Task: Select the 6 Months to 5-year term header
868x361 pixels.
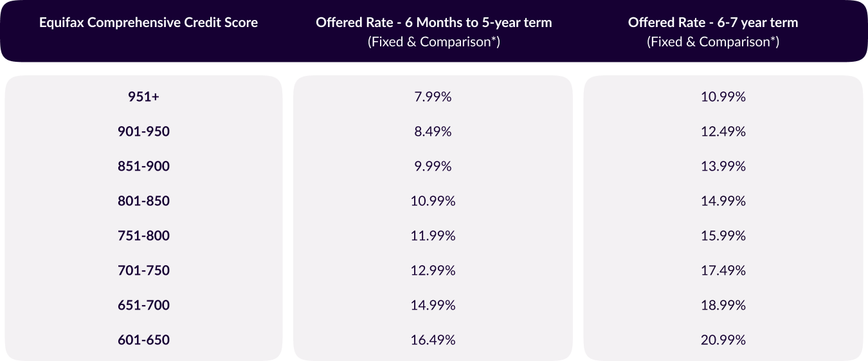Action: tap(433, 23)
